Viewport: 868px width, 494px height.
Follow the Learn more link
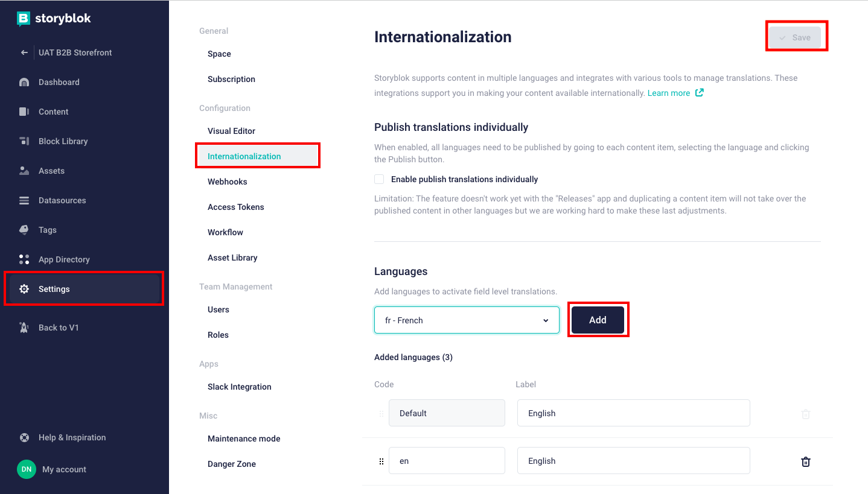(669, 93)
